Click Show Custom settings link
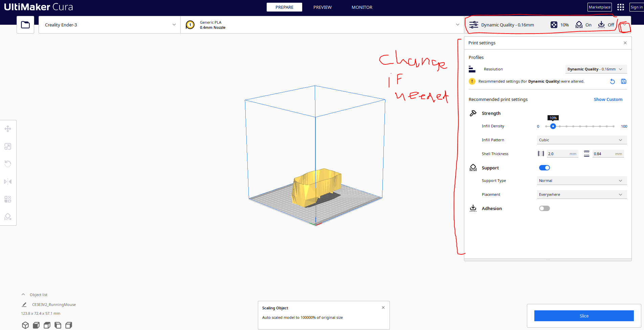Image resolution: width=644 pixels, height=330 pixels. click(x=608, y=99)
